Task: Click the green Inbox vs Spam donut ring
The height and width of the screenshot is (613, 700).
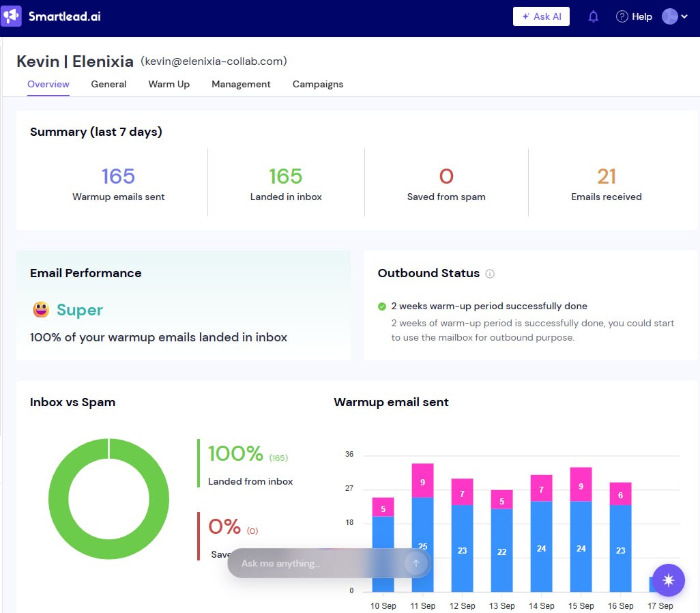Action: pos(58,498)
